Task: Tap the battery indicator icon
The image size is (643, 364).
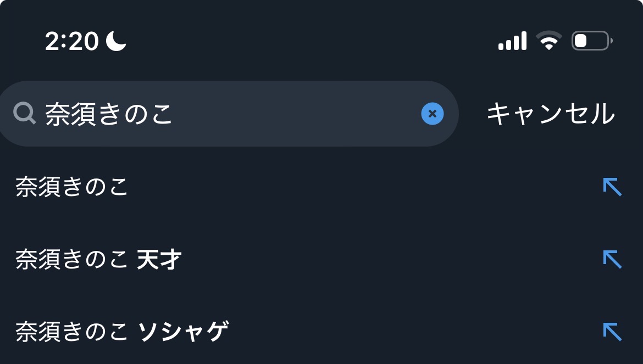Action: click(x=591, y=41)
